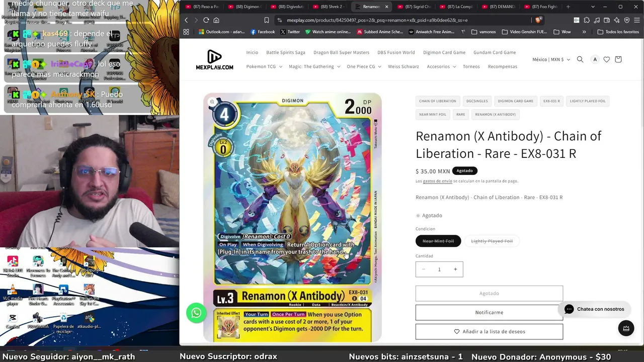The image size is (644, 362).
Task: Expand the One Piece CG dropdown menu
Action: [364, 66]
